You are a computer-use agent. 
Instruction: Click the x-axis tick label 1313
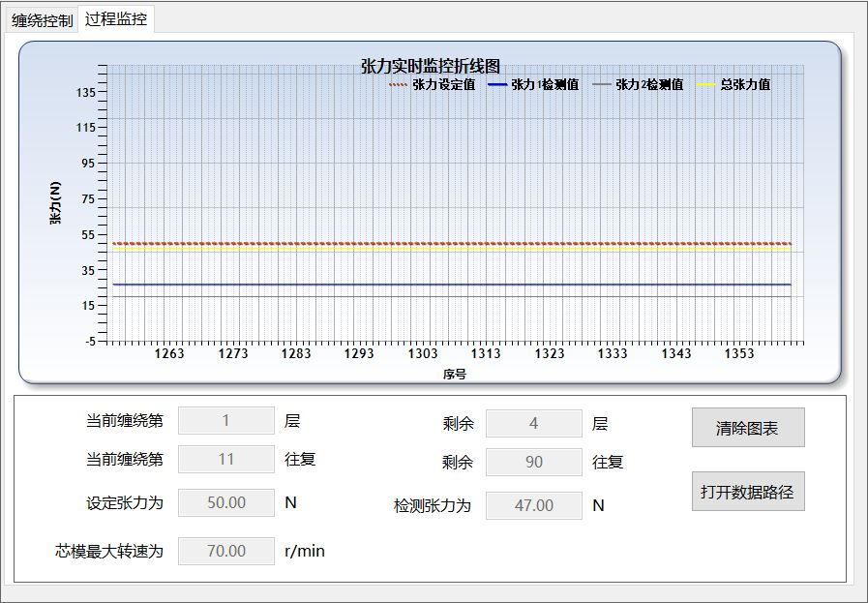[x=486, y=354]
